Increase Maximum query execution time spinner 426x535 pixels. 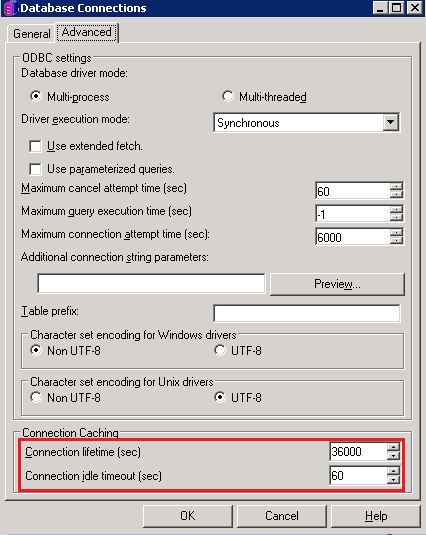tap(396, 209)
